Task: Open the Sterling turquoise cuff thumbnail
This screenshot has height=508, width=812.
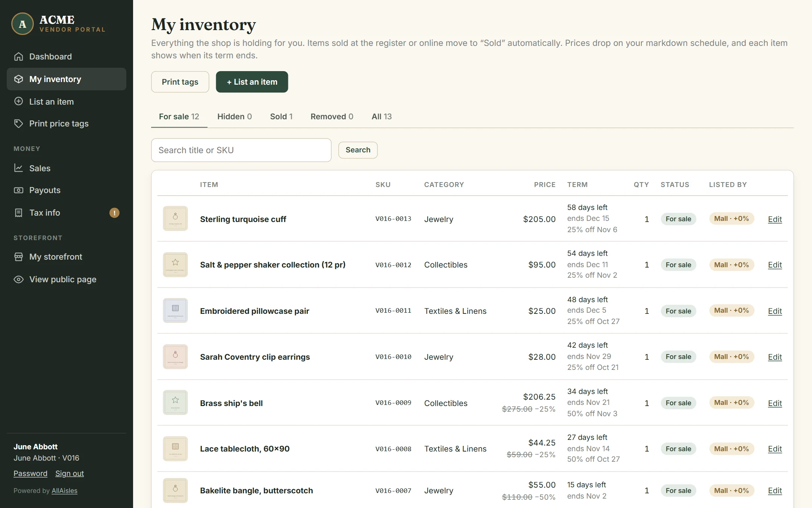Action: click(175, 219)
